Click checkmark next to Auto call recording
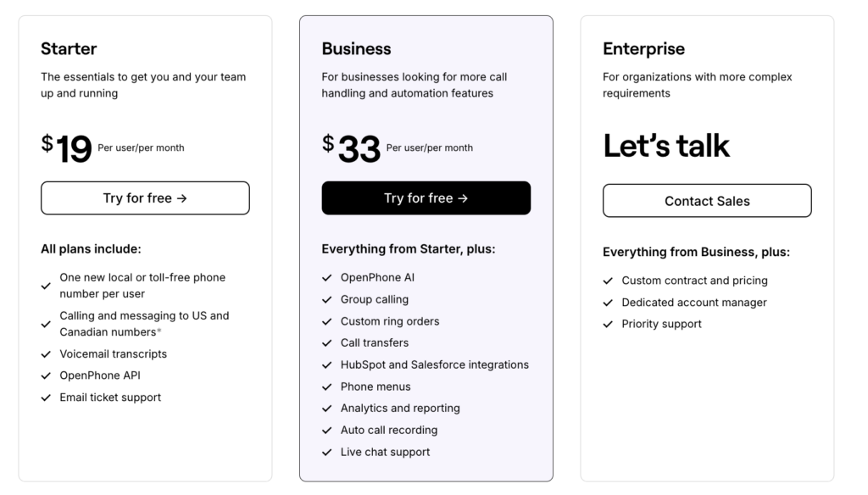 (326, 431)
